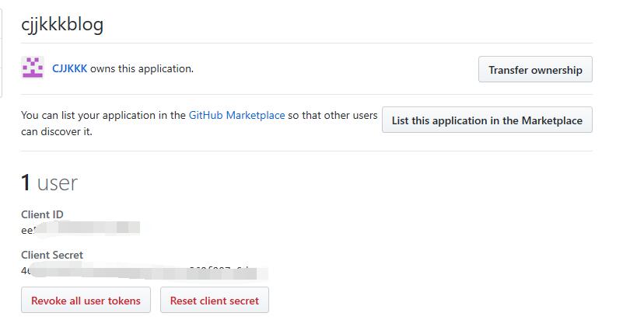Click the divider line below the cjjkkkblog title
The height and width of the screenshot is (327, 644).
tap(306, 43)
